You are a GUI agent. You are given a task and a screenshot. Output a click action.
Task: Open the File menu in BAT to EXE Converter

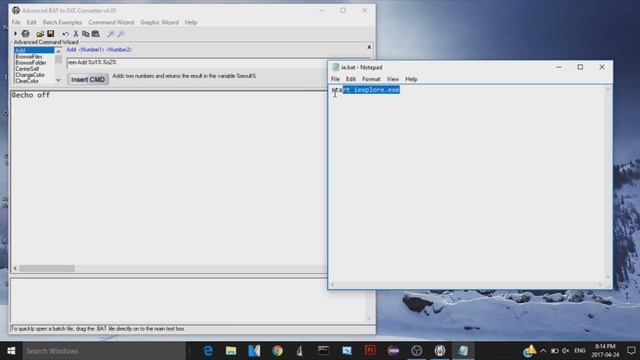16,22
